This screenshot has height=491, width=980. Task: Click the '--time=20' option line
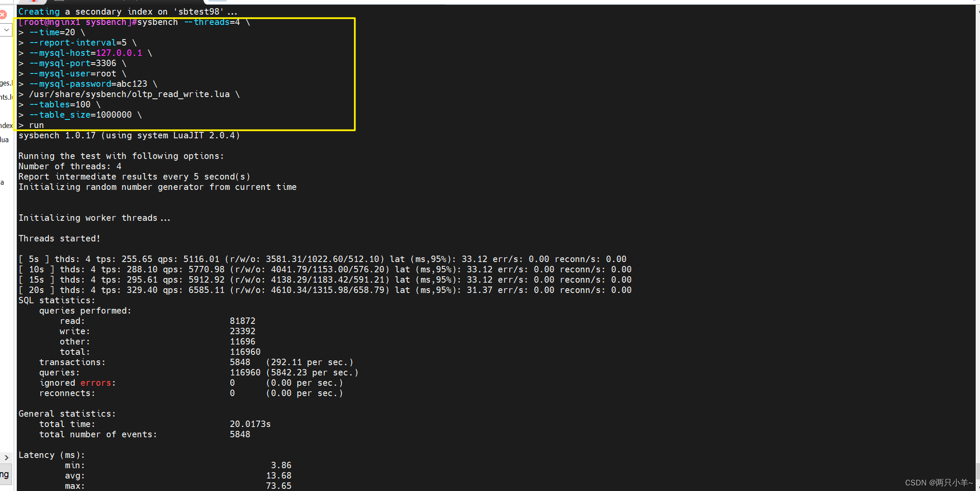tap(52, 32)
